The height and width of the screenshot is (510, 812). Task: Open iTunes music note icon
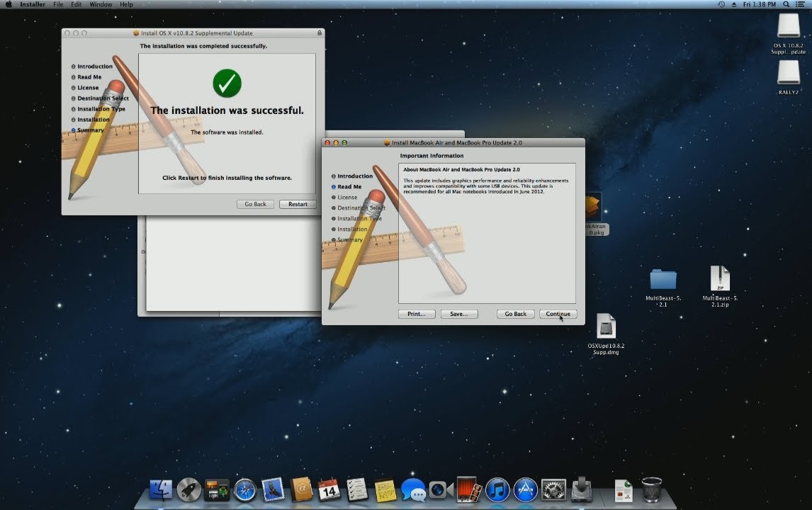(497, 489)
